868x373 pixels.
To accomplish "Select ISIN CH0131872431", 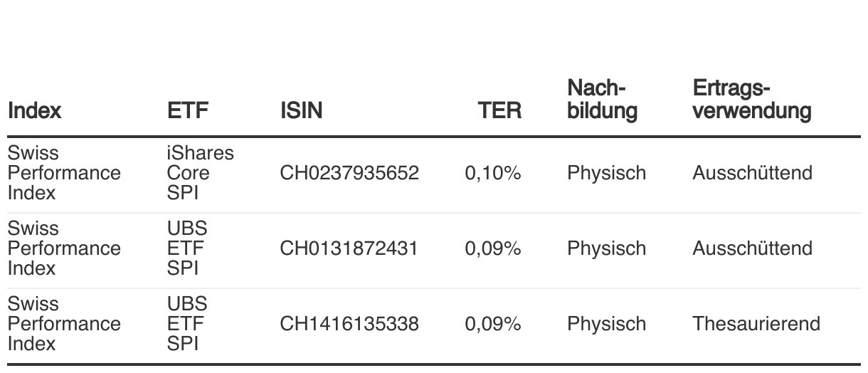I will [349, 249].
